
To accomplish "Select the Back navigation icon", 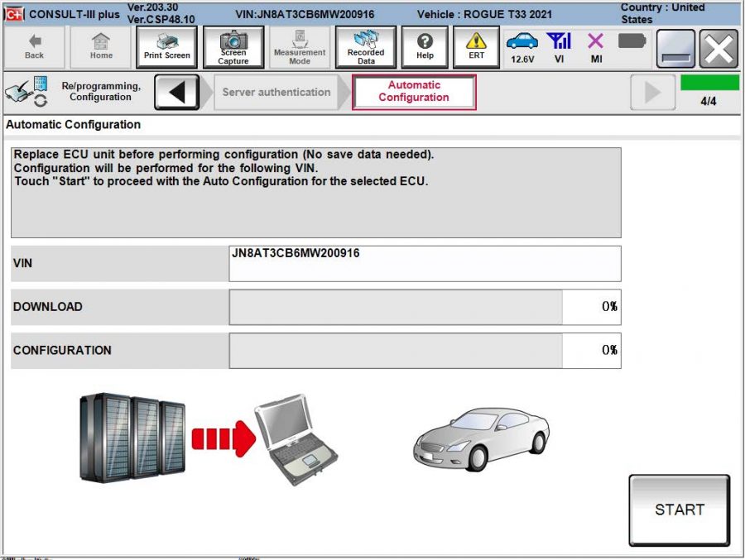I will click(x=33, y=47).
